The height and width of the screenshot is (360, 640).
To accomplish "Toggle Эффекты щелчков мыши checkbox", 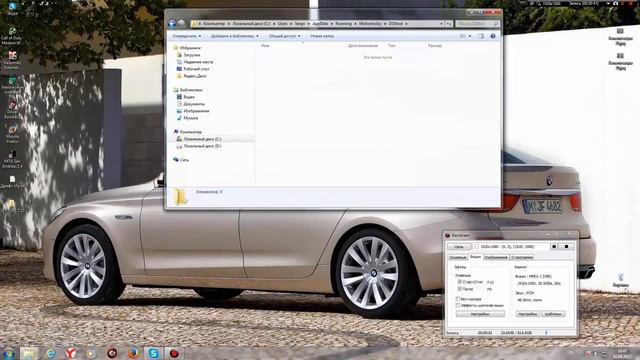I will [x=458, y=305].
